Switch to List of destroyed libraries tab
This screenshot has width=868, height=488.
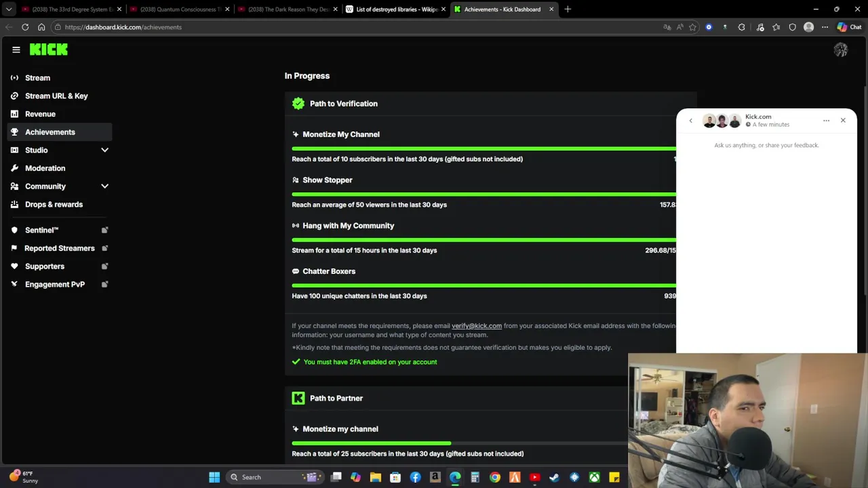[396, 9]
